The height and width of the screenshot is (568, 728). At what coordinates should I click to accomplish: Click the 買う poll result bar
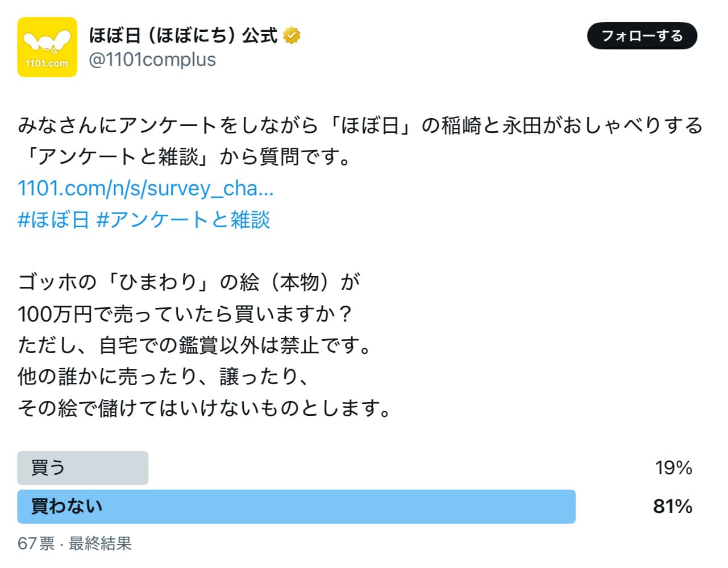pos(83,468)
